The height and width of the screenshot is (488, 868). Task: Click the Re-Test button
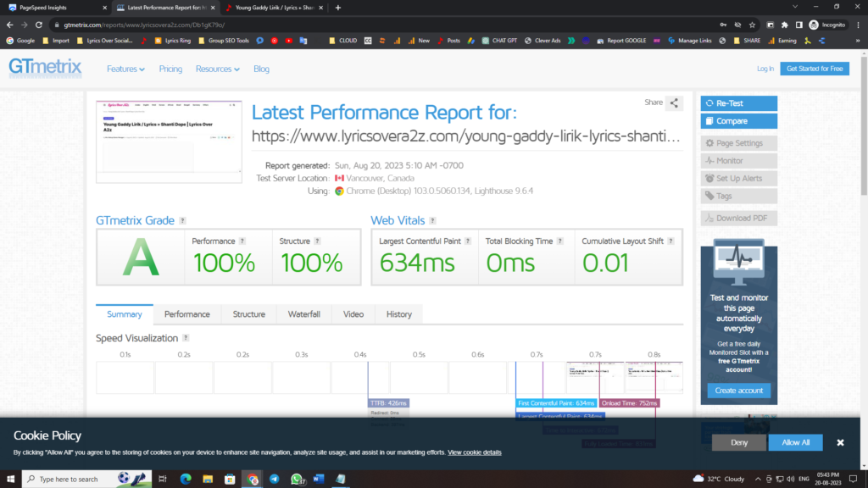coord(739,103)
